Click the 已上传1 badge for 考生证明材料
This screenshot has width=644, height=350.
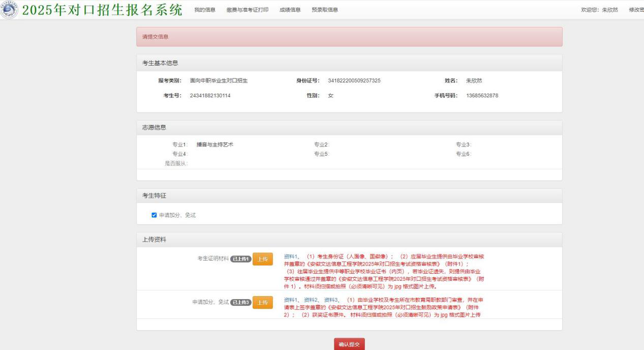tap(241, 259)
